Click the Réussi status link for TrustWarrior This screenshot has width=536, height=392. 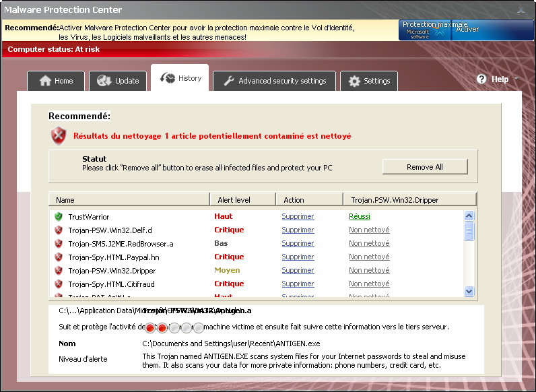coord(360,216)
